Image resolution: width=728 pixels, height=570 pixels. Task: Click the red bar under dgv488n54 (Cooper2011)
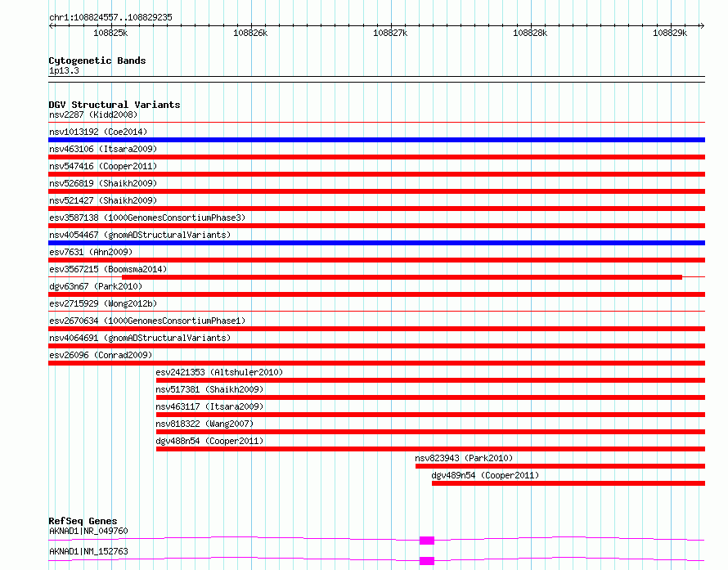click(x=431, y=449)
